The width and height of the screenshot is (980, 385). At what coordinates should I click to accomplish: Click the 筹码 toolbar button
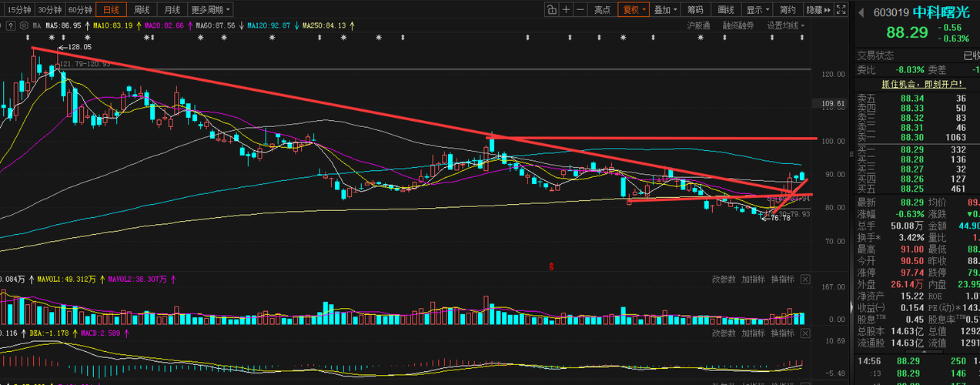[695, 10]
